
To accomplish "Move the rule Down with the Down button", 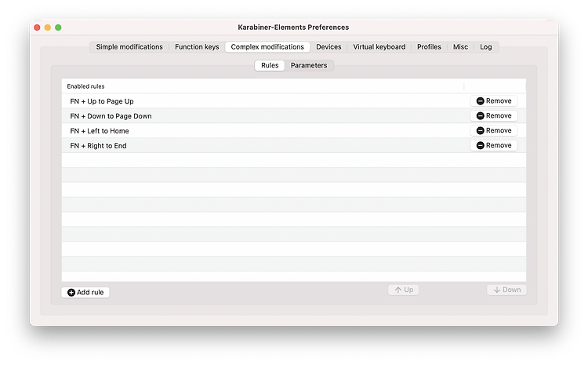I will [506, 290].
